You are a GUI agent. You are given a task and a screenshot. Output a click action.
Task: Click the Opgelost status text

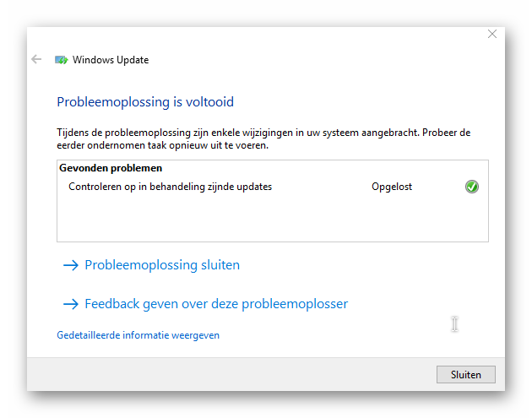point(392,187)
